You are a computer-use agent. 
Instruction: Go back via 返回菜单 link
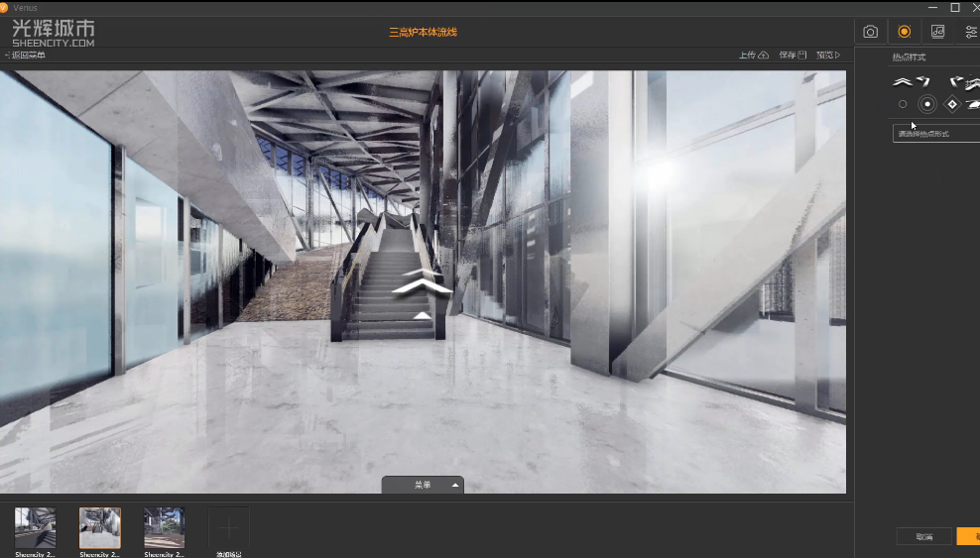point(26,56)
